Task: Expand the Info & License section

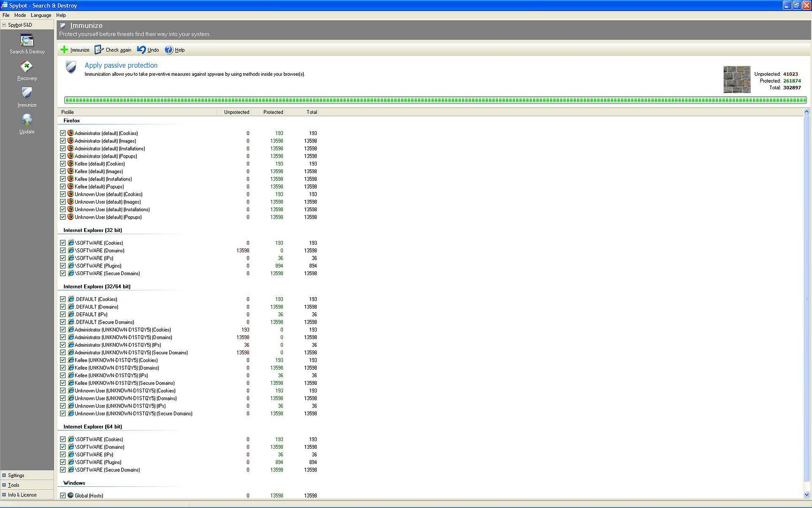Action: point(4,495)
